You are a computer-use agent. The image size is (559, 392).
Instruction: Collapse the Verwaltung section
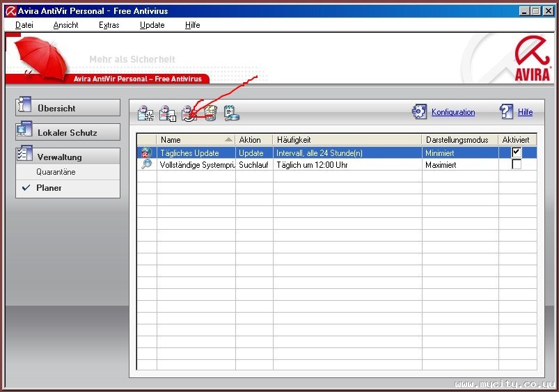68,157
